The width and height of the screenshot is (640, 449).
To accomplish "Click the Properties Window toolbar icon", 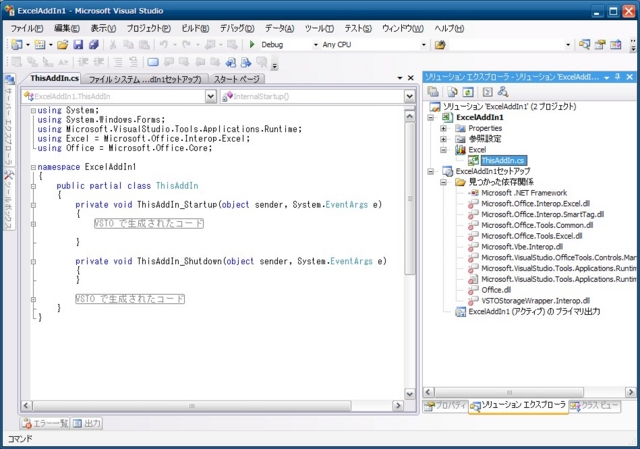I will [600, 44].
